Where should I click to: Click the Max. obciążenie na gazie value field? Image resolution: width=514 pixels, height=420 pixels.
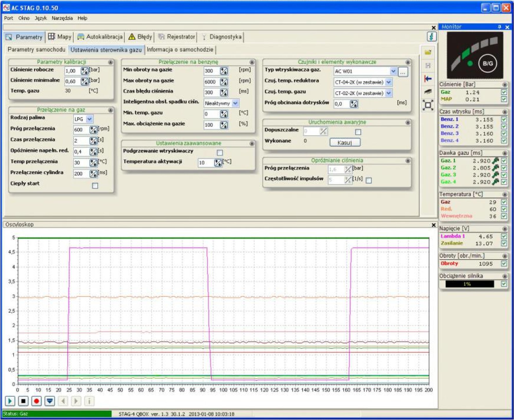212,125
